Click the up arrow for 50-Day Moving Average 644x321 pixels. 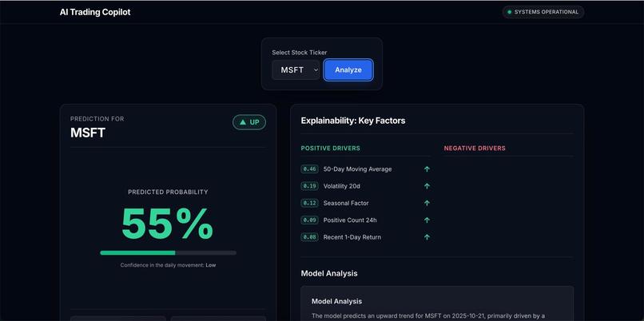point(427,169)
